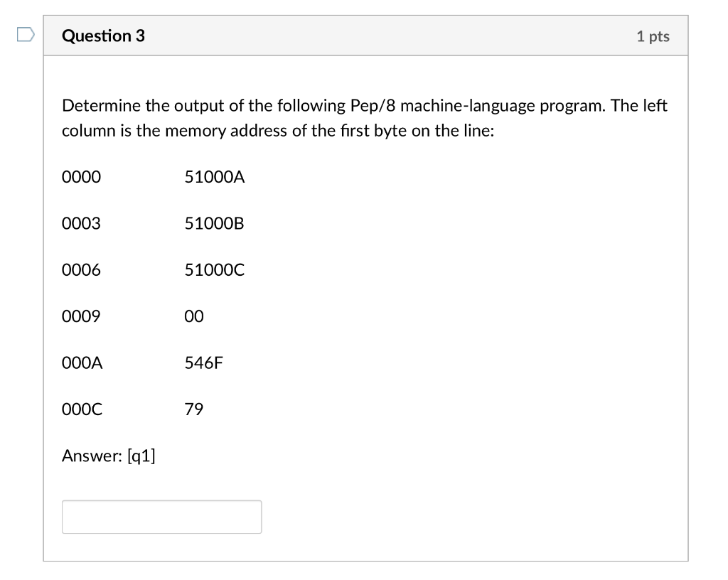Click the 'column is the memory address' line

(277, 131)
